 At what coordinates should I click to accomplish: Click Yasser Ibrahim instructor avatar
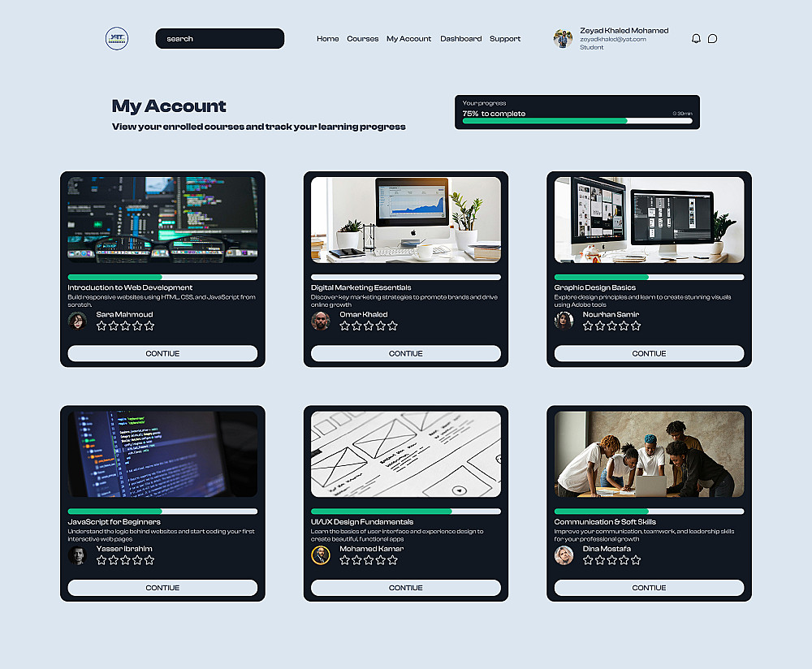tap(78, 555)
